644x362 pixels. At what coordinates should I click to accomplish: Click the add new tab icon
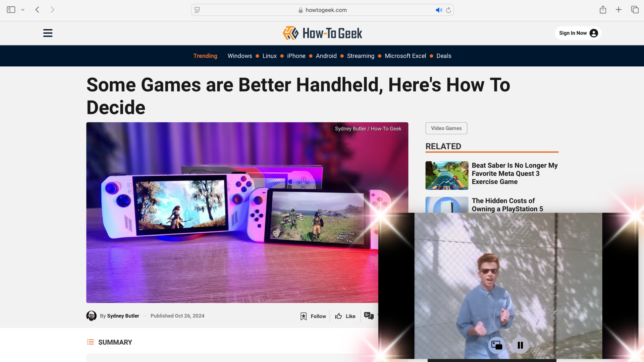click(619, 9)
